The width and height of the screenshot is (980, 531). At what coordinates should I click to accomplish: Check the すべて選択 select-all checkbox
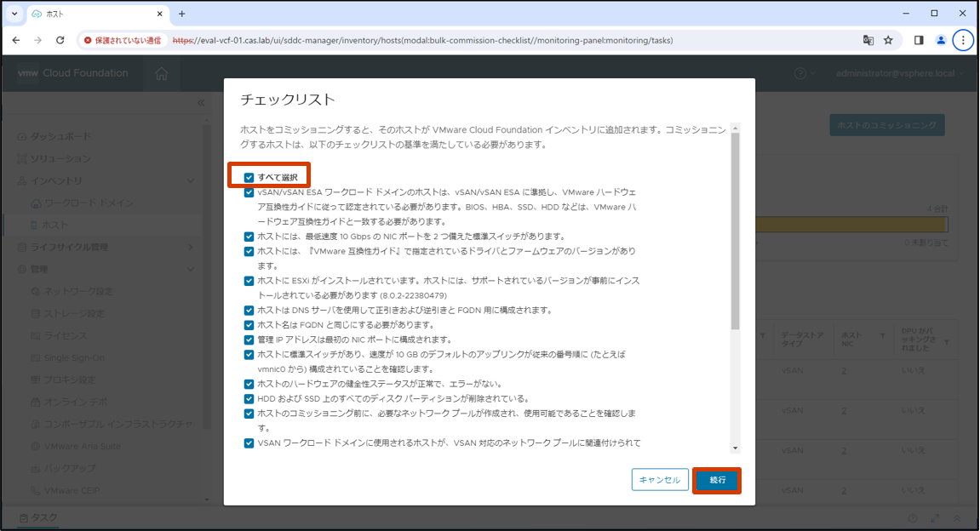coord(249,177)
